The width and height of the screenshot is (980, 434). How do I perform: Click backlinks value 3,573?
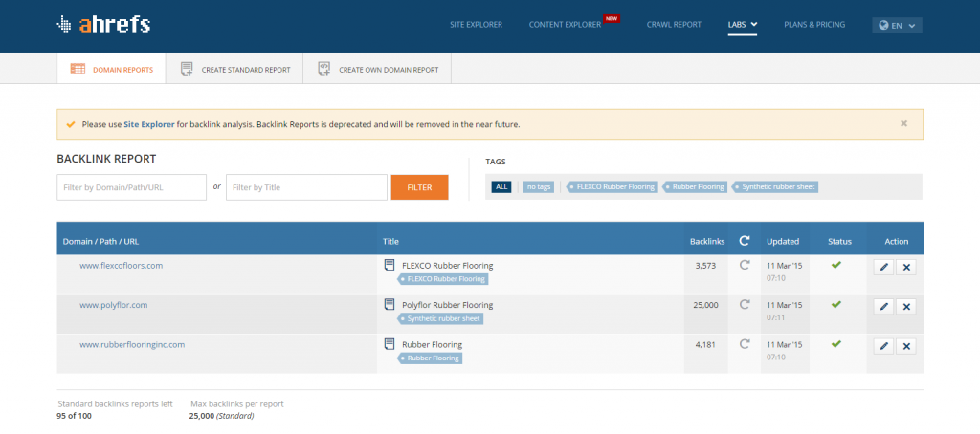[706, 266]
